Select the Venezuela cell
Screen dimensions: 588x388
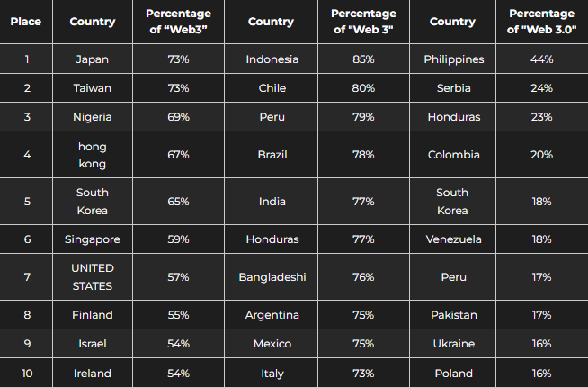[453, 239]
